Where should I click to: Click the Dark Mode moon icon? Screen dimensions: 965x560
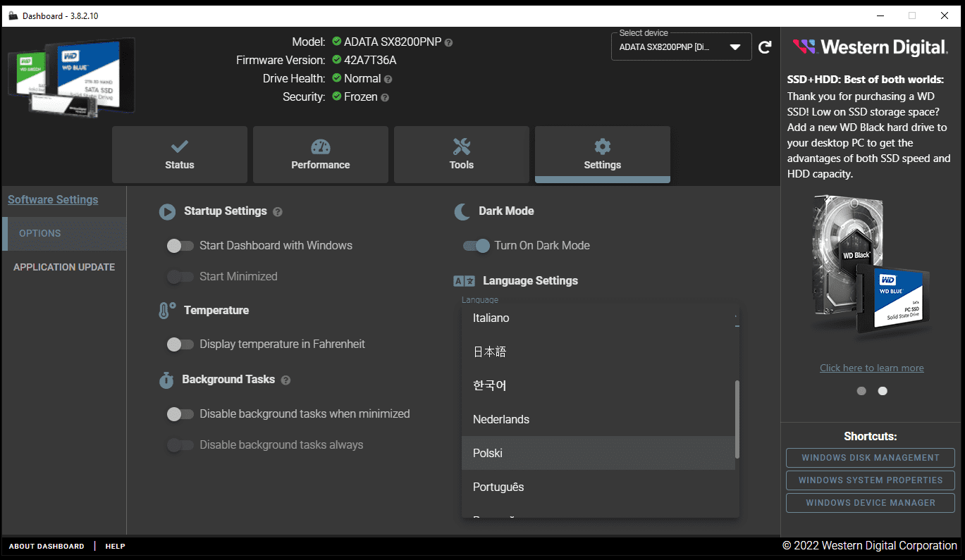[x=462, y=211]
